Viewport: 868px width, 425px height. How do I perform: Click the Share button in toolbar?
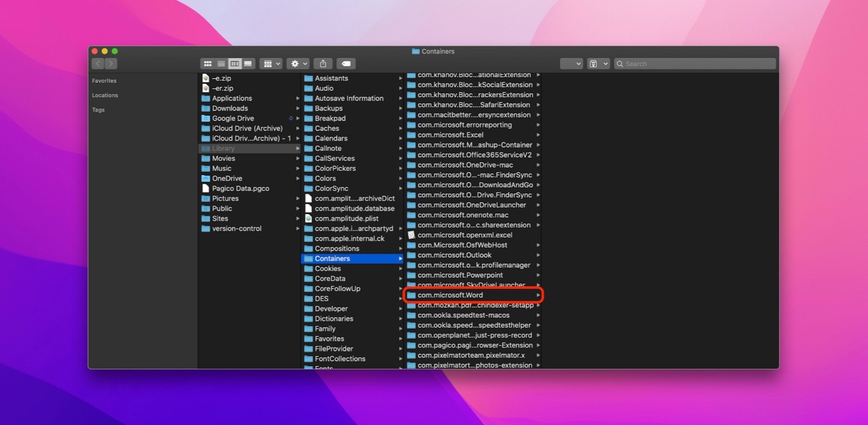click(323, 64)
